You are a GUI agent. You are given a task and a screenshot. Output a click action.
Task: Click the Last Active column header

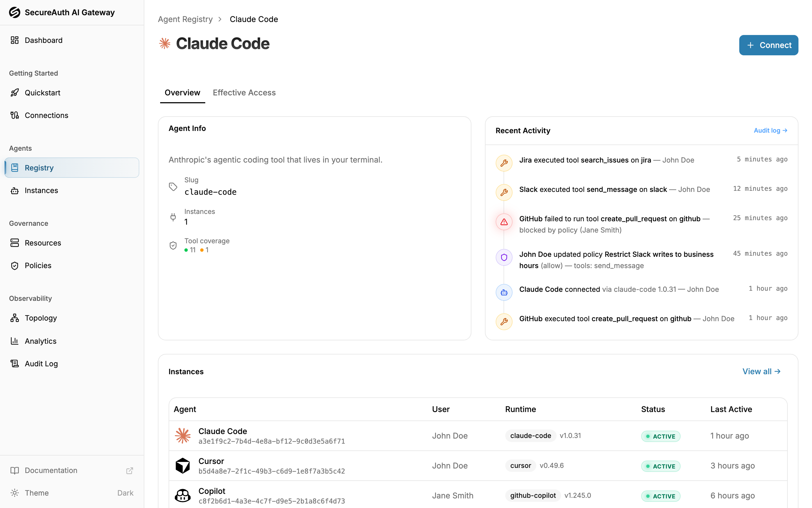point(731,409)
